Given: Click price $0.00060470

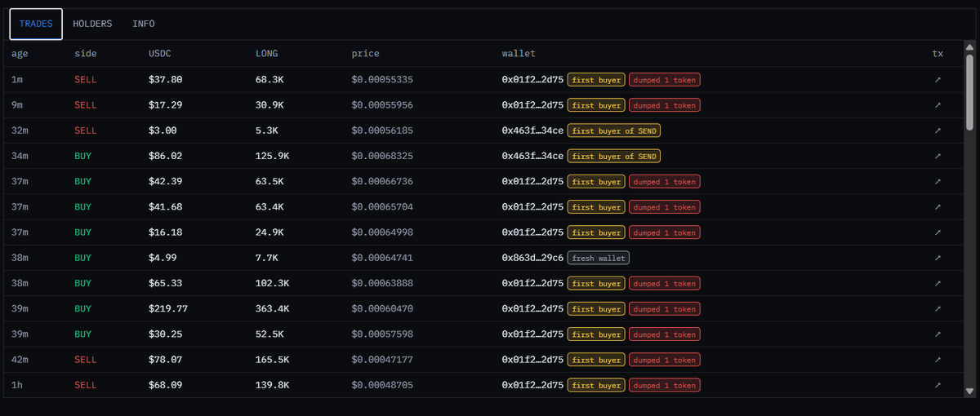Looking at the screenshot, I should coord(383,309).
